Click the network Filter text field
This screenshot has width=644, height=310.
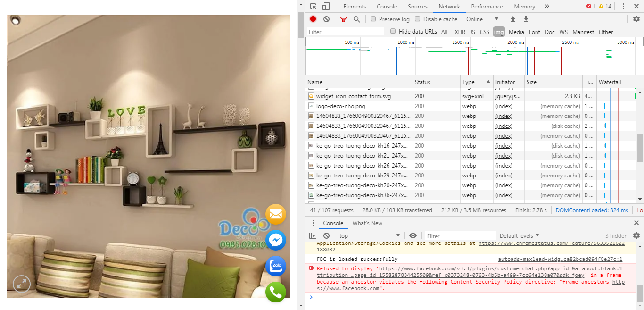click(x=345, y=32)
